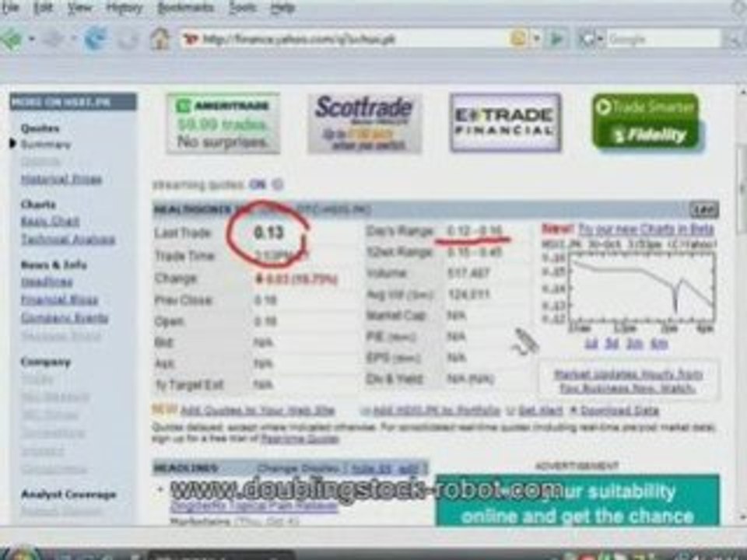Click the Try our new Charts link

(646, 229)
